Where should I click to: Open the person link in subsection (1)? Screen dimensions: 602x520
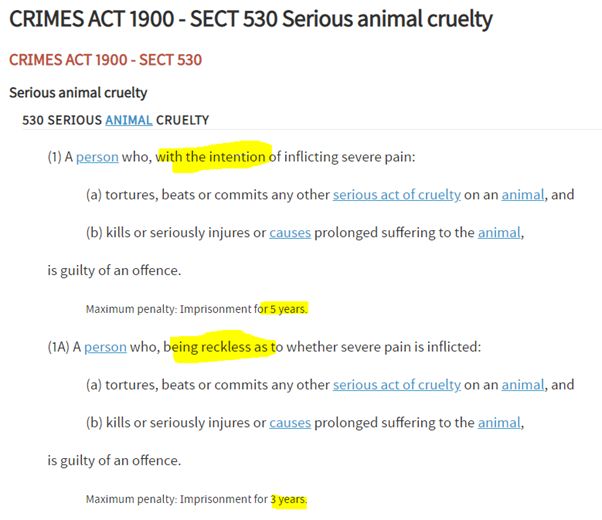click(x=97, y=157)
